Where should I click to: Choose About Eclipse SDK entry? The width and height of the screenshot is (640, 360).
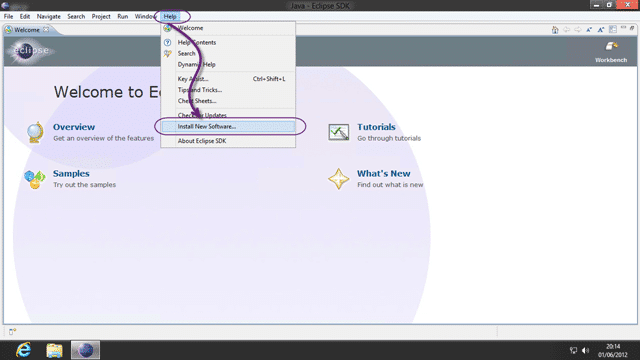228,141
